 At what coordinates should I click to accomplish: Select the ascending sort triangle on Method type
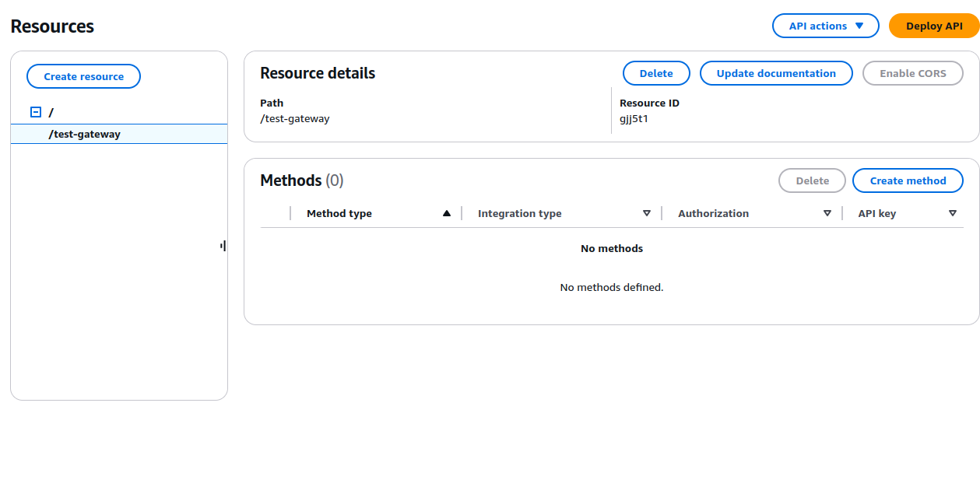pyautogui.click(x=444, y=212)
